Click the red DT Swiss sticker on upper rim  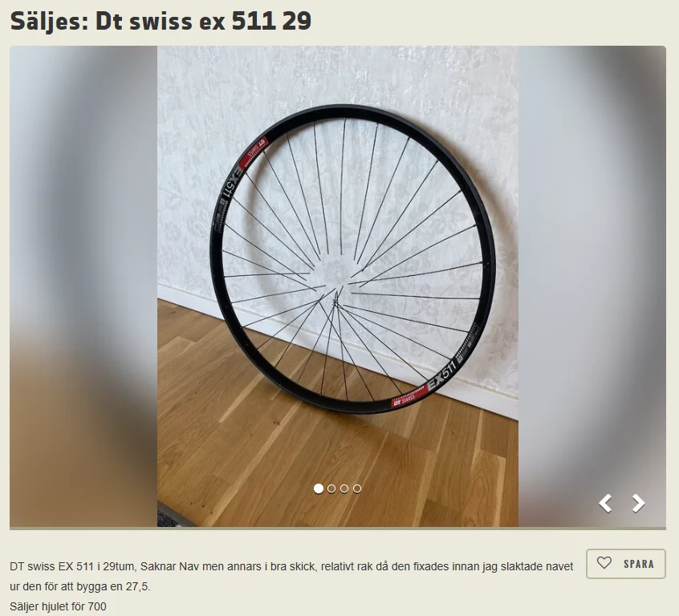pos(254,152)
